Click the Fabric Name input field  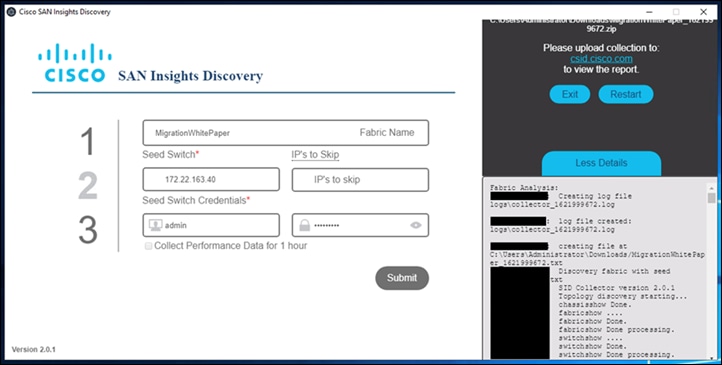click(x=285, y=133)
